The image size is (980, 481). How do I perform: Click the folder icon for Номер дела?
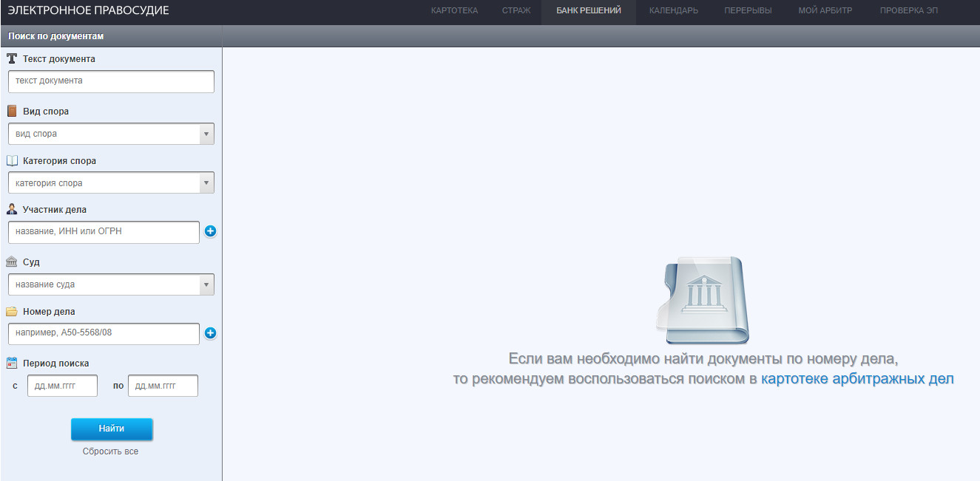pos(12,311)
